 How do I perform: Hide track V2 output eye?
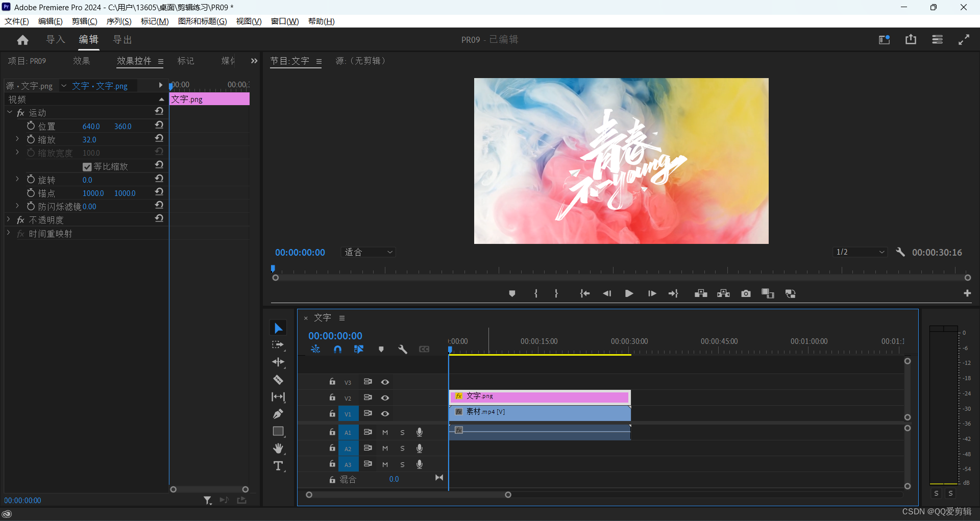coord(385,398)
